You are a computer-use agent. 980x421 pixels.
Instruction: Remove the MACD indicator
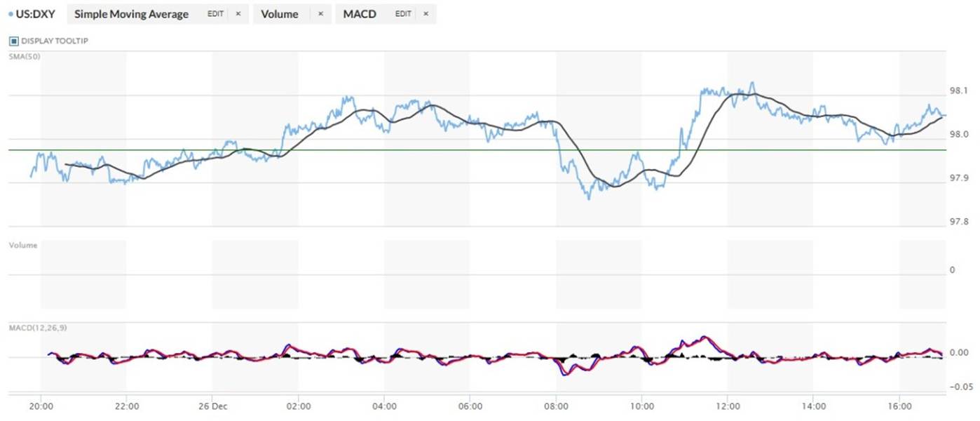[x=426, y=14]
